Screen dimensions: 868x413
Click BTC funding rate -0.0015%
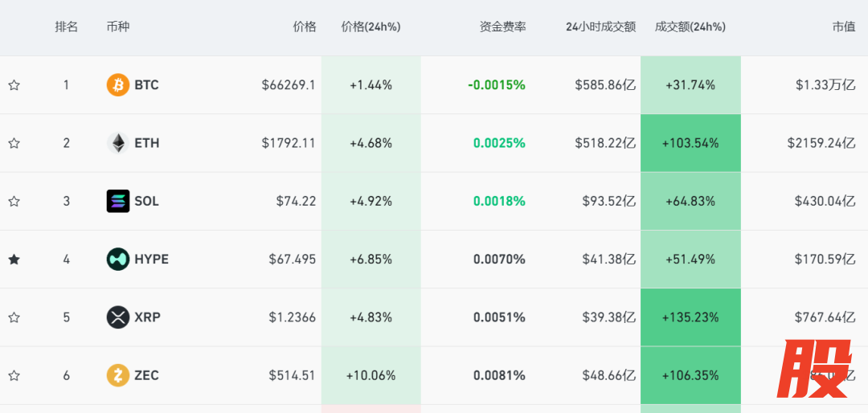497,85
